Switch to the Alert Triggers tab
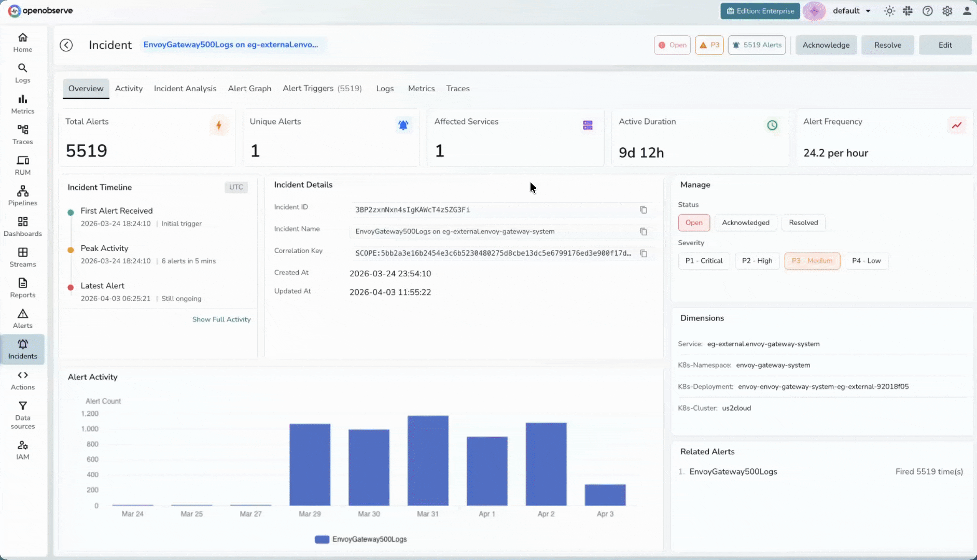The width and height of the screenshot is (977, 560). (322, 88)
